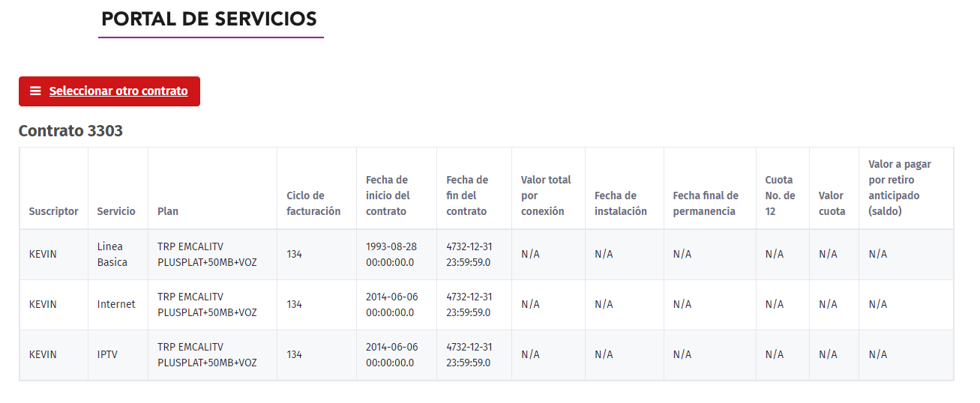Click the 'Ciclo de facturación' column header
The width and height of the screenshot is (980, 403).
click(313, 203)
